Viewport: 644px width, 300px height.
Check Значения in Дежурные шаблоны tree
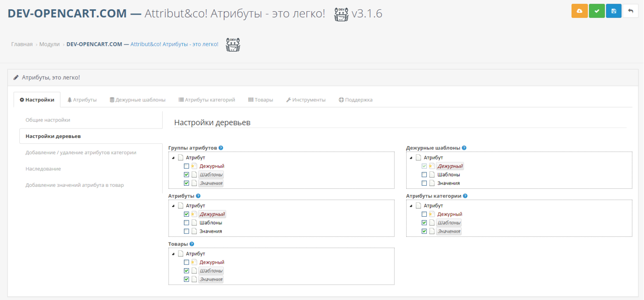[424, 183]
